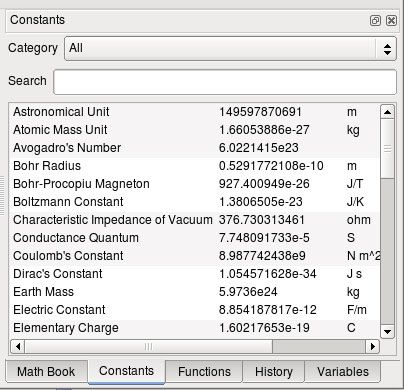404x390 pixels.
Task: Pick the Coulomb's Constant row
Action: coord(195,256)
